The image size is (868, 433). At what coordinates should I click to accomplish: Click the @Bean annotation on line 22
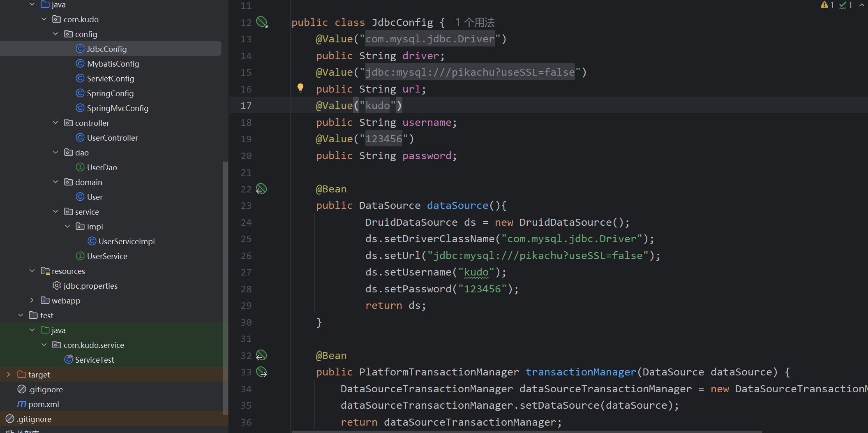point(331,189)
